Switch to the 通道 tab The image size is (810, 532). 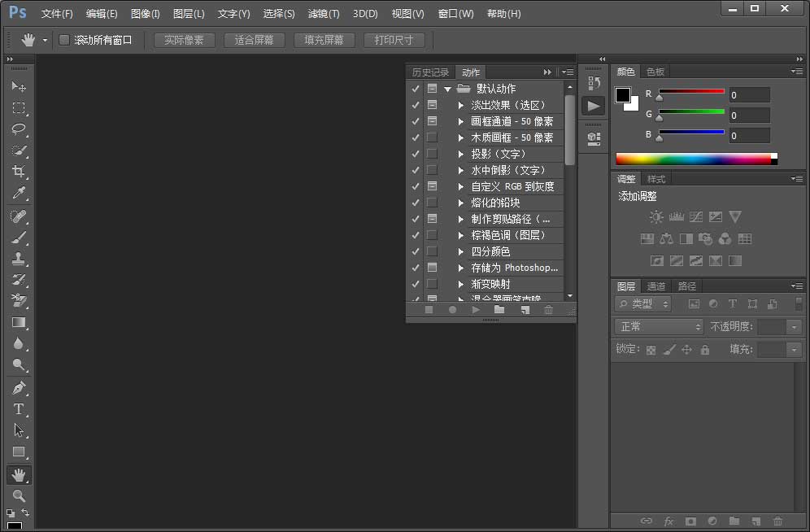[656, 286]
